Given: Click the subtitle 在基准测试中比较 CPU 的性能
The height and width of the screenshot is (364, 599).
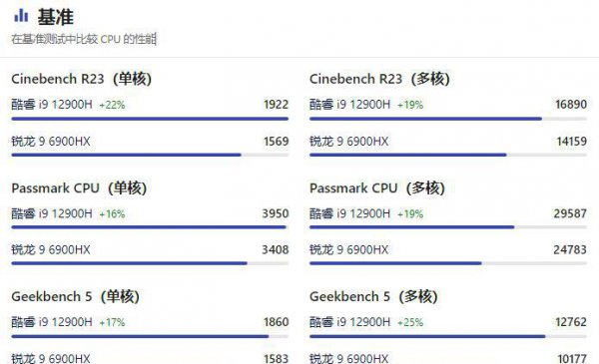Looking at the screenshot, I should pyautogui.click(x=84, y=39).
